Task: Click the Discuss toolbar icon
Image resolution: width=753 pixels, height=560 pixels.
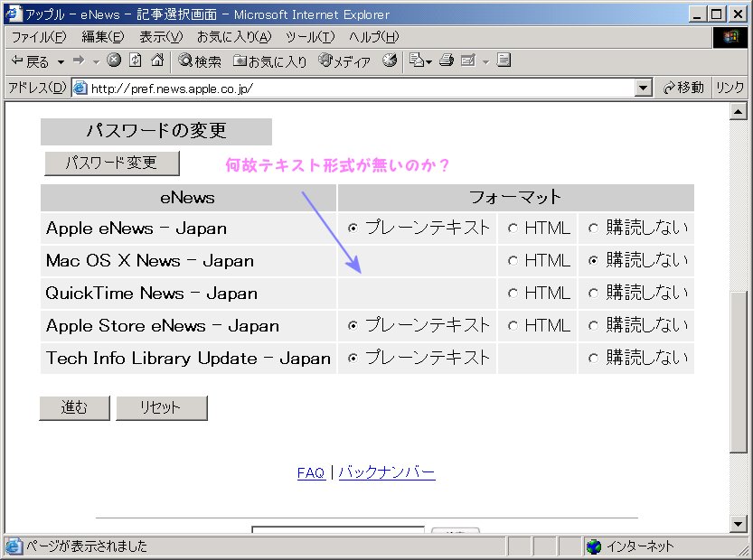Action: (x=504, y=60)
